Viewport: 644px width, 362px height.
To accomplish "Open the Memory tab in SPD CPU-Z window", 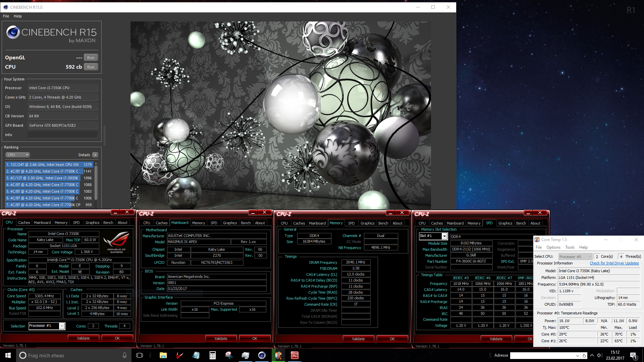I will [474, 223].
